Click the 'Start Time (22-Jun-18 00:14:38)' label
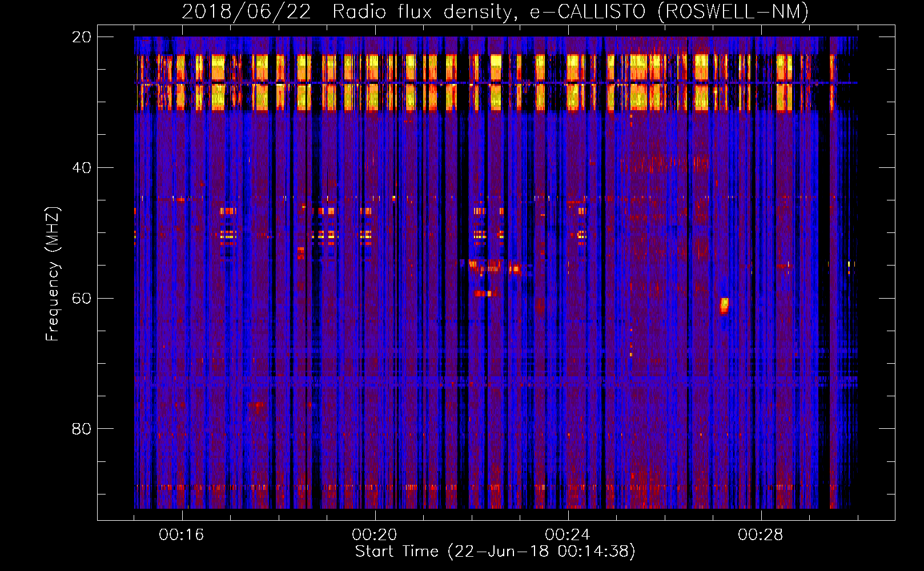Viewport: 924px width, 571px height. pyautogui.click(x=495, y=552)
